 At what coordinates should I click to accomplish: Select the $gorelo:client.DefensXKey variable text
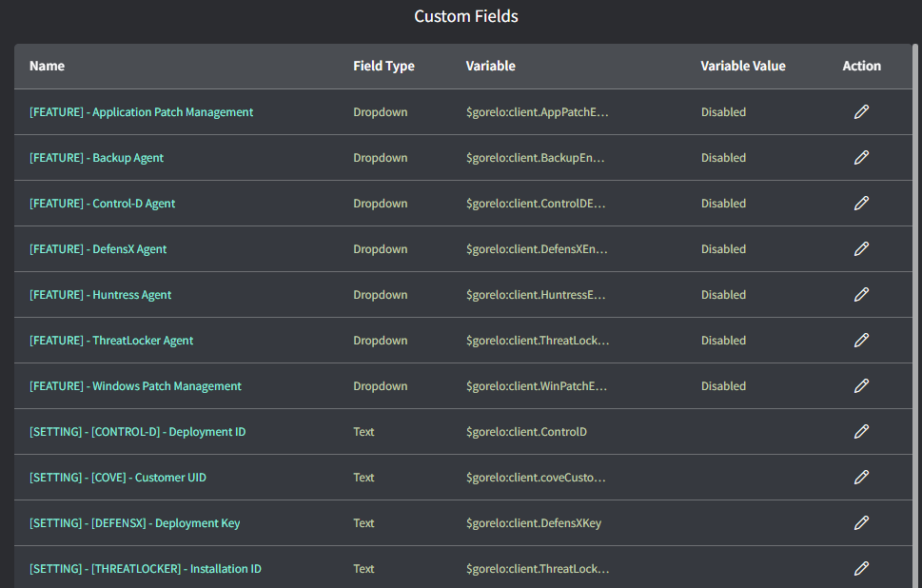pyautogui.click(x=534, y=523)
